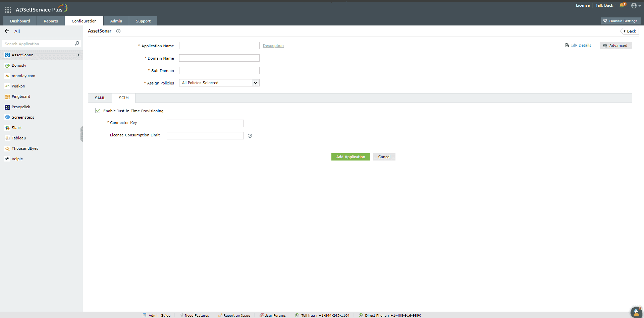Click the User Forums icon
The height and width of the screenshot is (318, 644).
(262, 315)
